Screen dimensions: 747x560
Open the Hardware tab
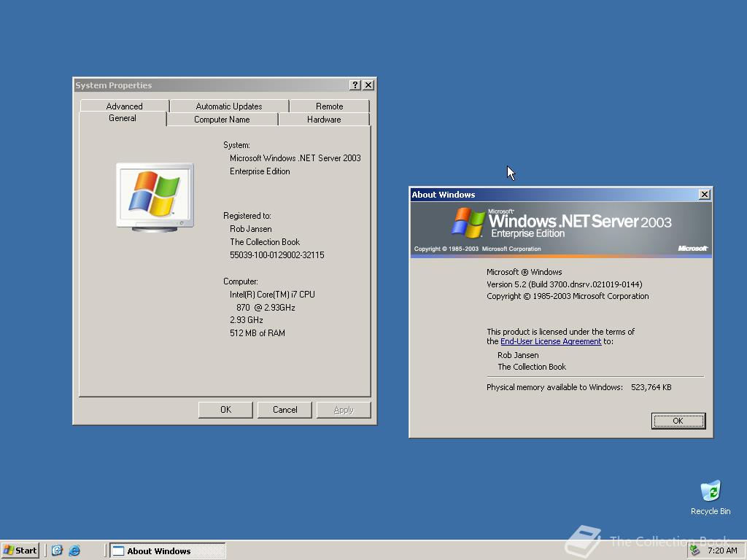click(324, 119)
